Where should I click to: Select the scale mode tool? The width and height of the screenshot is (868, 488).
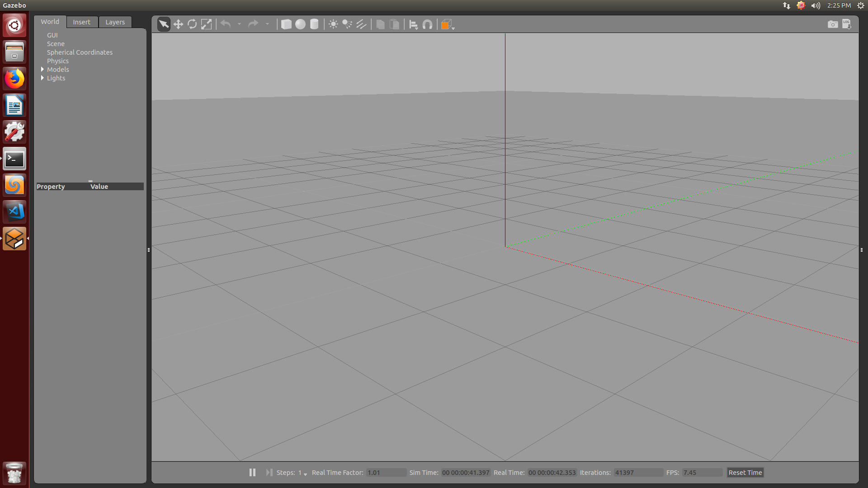tap(206, 24)
